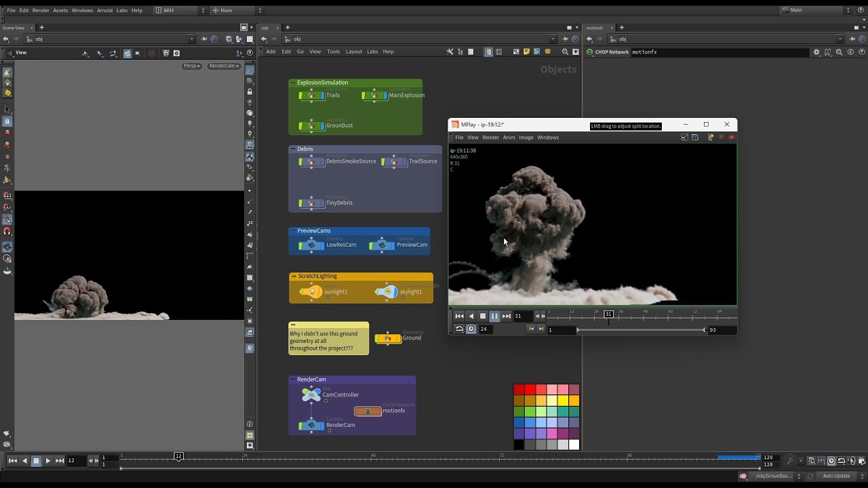Screen dimensions: 868x488
Task: Open the Render menu in main menu bar
Action: 41,10
